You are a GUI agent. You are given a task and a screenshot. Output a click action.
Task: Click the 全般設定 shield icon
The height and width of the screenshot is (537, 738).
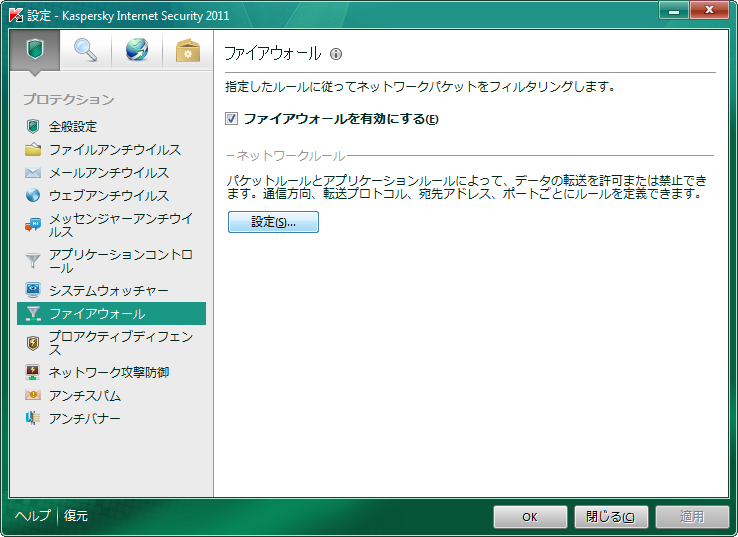pyautogui.click(x=33, y=127)
